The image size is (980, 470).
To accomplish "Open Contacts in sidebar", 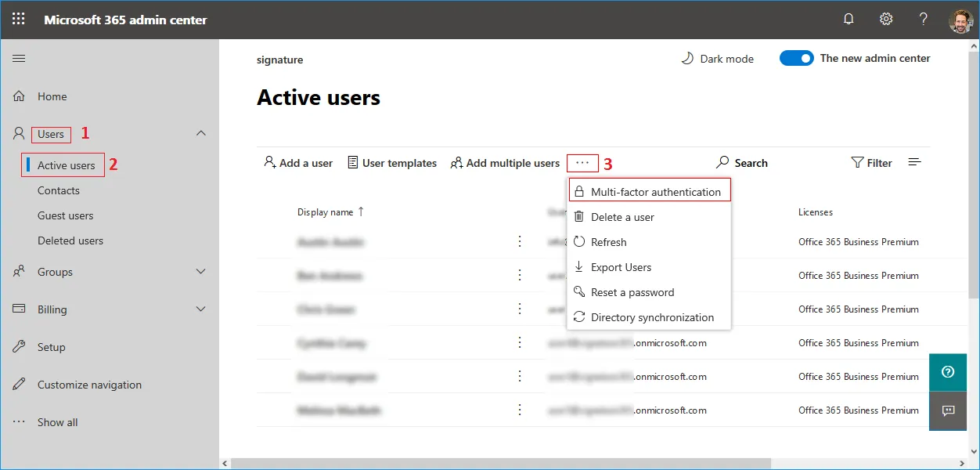I will (x=59, y=190).
